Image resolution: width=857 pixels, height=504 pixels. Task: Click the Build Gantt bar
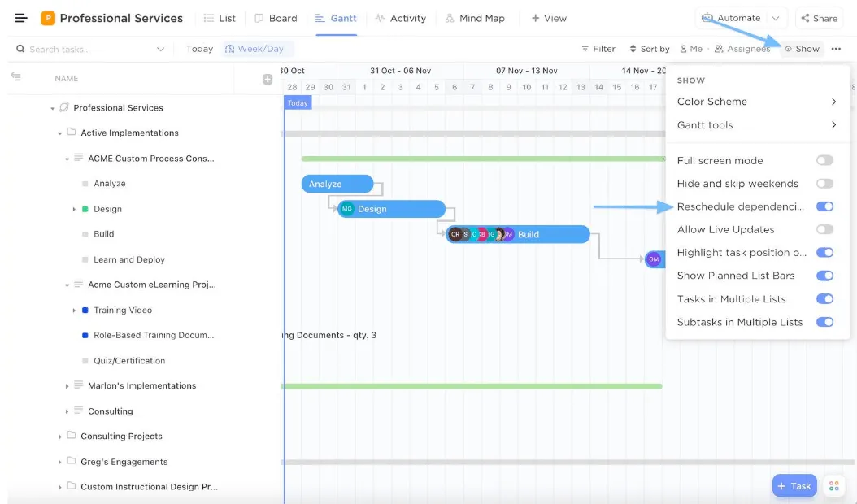518,234
